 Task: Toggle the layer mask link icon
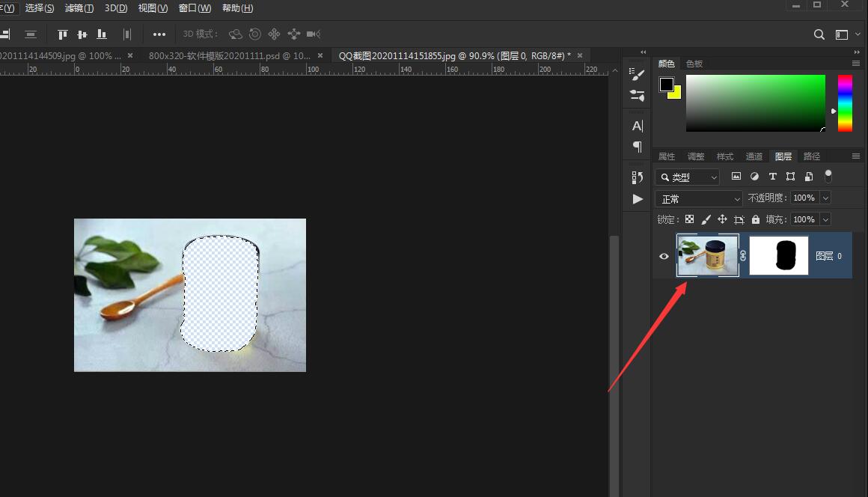[x=743, y=256]
